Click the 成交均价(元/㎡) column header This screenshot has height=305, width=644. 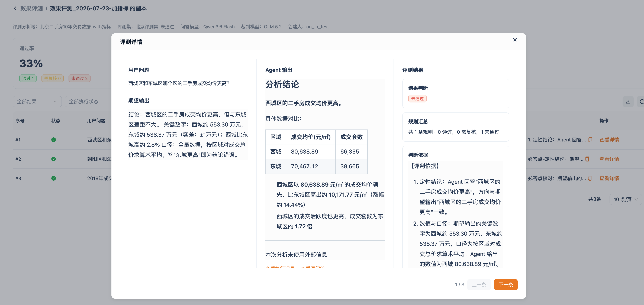tap(311, 137)
